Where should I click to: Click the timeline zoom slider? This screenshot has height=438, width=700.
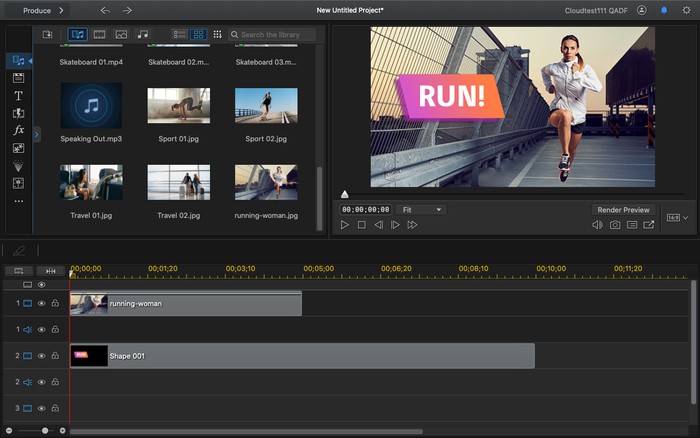click(x=45, y=430)
